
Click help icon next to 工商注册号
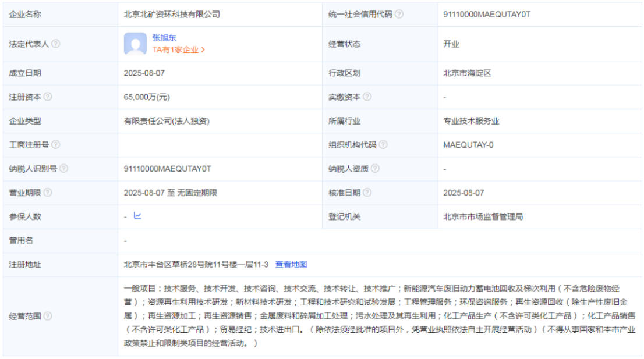56,145
